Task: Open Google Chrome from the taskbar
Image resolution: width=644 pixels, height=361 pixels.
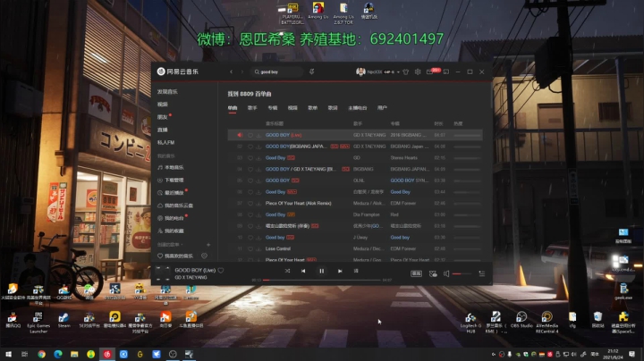Action: point(41,354)
